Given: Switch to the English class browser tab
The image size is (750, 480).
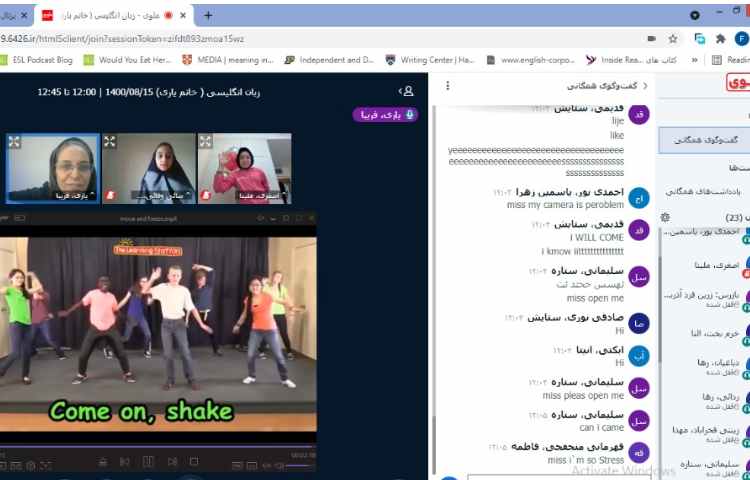Looking at the screenshot, I should point(120,15).
